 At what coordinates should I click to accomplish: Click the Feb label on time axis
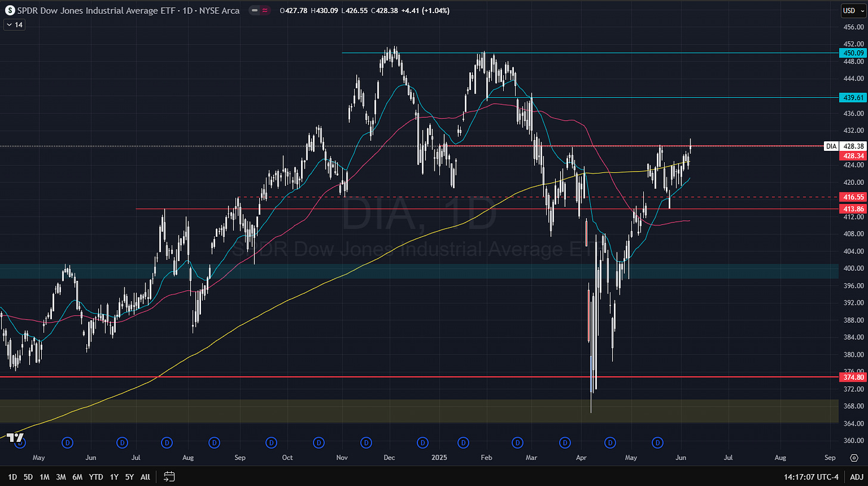click(x=486, y=458)
